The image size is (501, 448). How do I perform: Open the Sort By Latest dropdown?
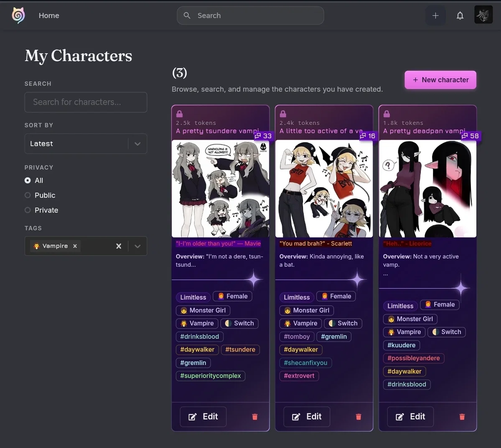[x=86, y=144]
